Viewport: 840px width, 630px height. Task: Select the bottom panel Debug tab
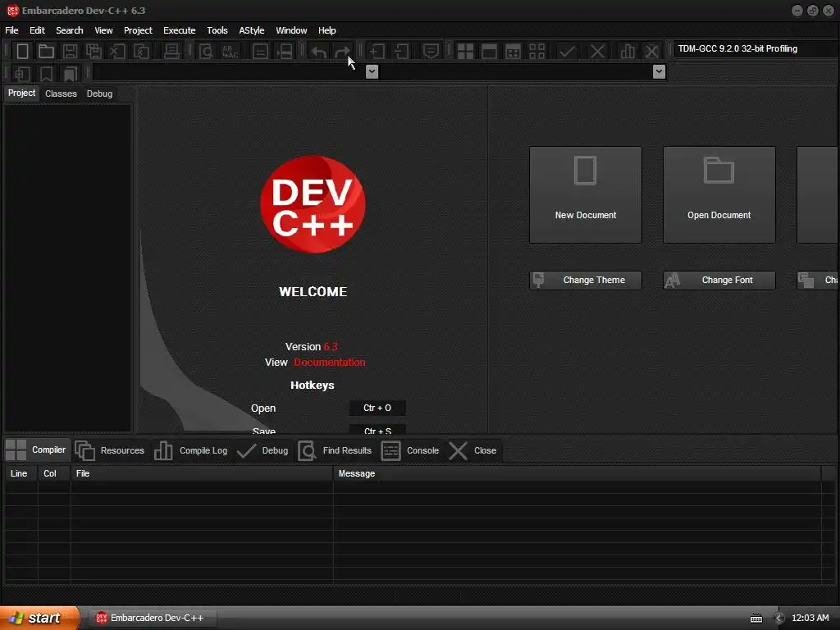(x=262, y=450)
